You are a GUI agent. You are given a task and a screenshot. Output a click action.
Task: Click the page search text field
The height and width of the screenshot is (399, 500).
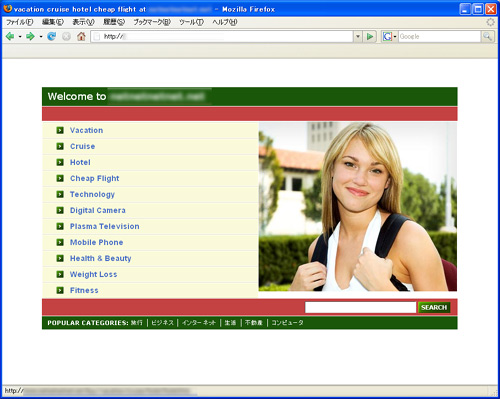pyautogui.click(x=360, y=307)
